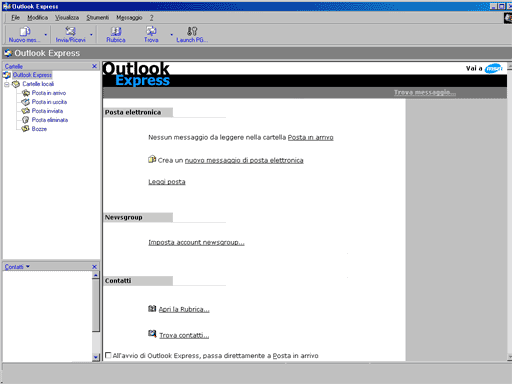Click the Contatti pane scrollbar down arrow
Viewport: 512px width, 384px height.
pos(96,358)
